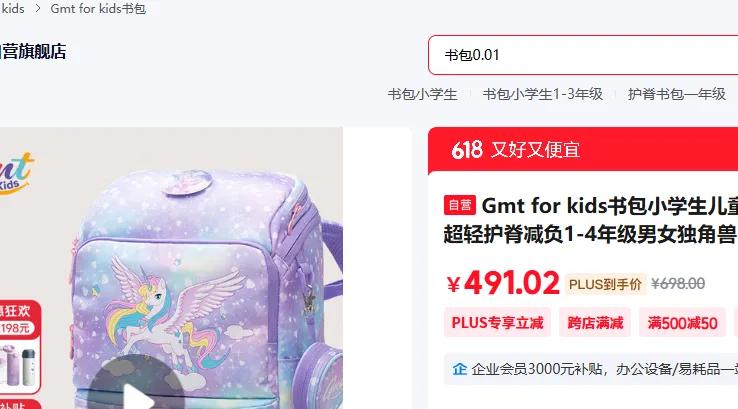Select the 书包小学生 search suggestion
Viewport: 738px width, 409px height.
pyautogui.click(x=422, y=94)
